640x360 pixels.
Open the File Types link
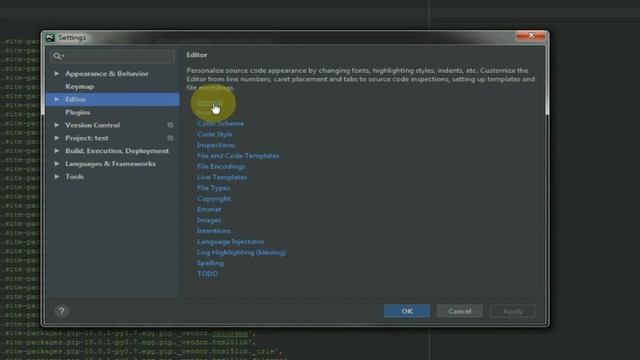coord(213,188)
